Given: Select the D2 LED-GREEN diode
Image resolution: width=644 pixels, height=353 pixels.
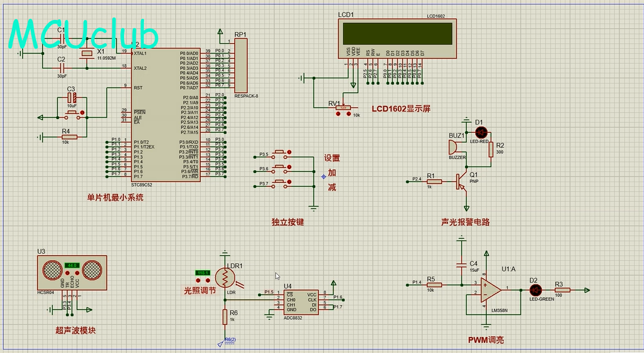Looking at the screenshot, I should (534, 290).
